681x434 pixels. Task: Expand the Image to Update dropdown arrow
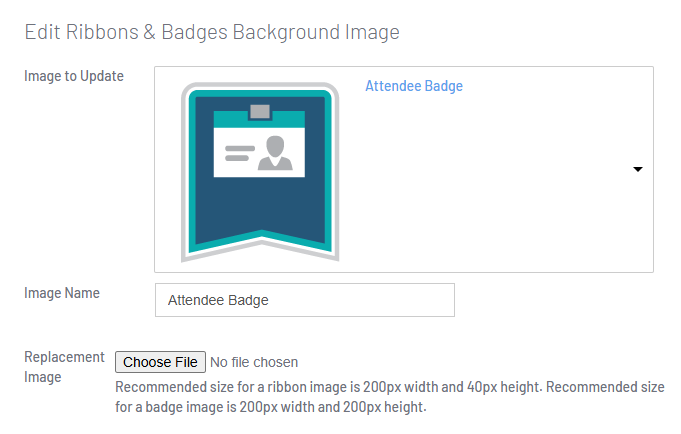click(638, 170)
